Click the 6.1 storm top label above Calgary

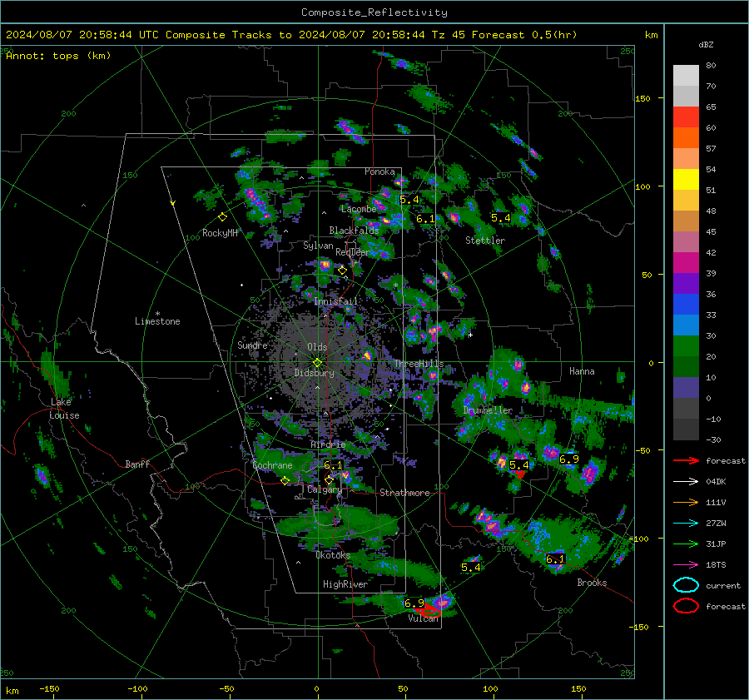(x=333, y=465)
